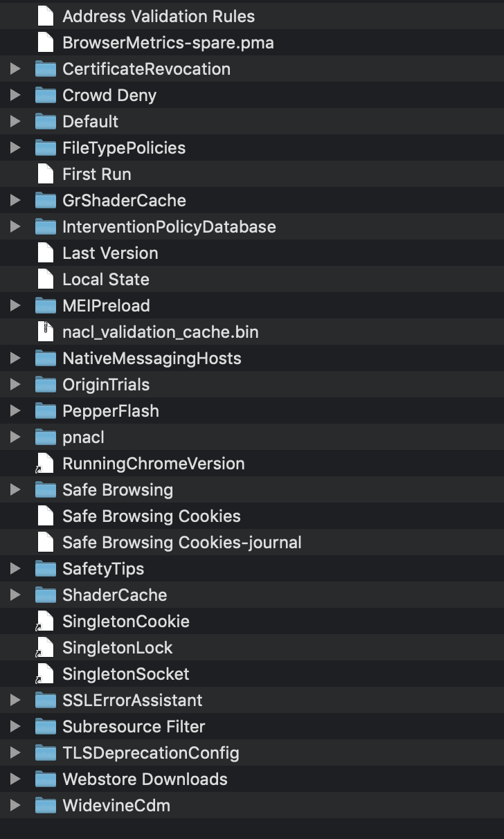Expand the Crowd Deny folder arrow
The height and width of the screenshot is (839, 504).
(15, 96)
